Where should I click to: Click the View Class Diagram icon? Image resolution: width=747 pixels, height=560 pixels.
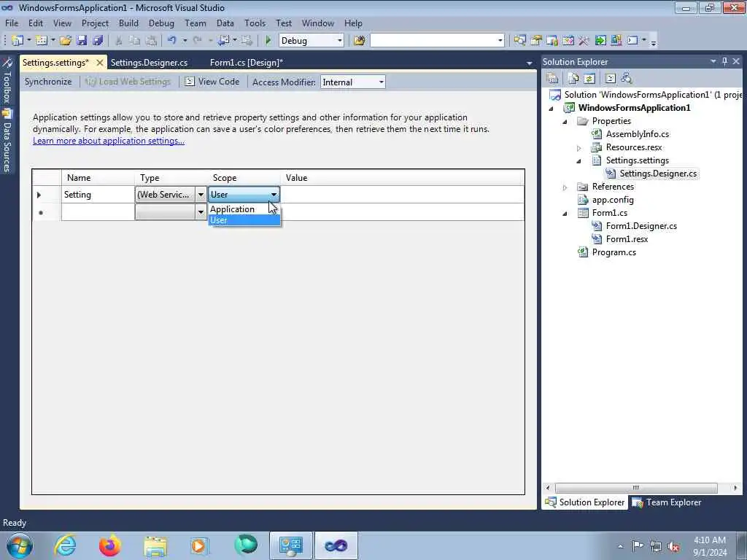point(627,78)
